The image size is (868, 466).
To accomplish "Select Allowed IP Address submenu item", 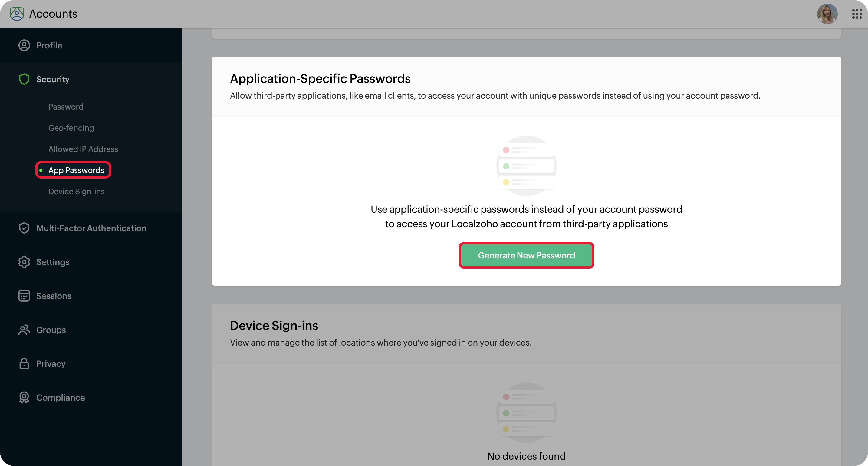I will click(83, 149).
